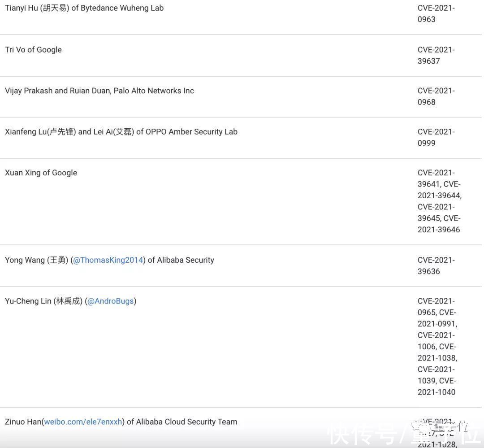The height and width of the screenshot is (448, 484).
Task: Click CVE-2021-39636 cell
Action: [x=436, y=266]
